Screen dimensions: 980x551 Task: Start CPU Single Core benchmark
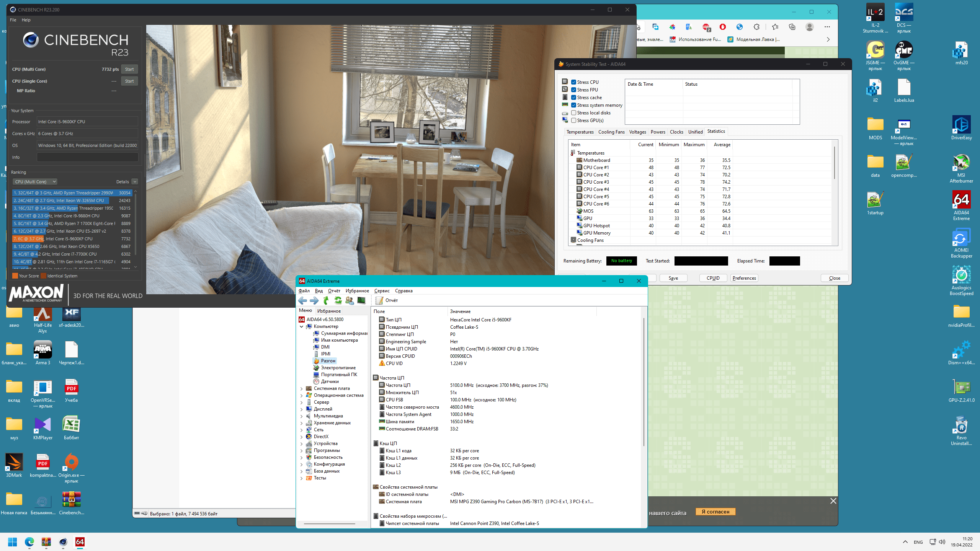pyautogui.click(x=129, y=81)
